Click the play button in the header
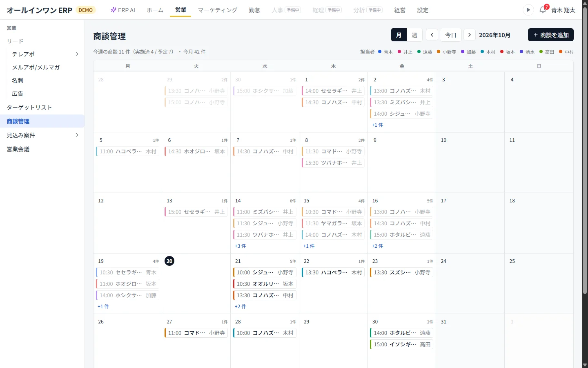This screenshot has height=368, width=588. [528, 10]
